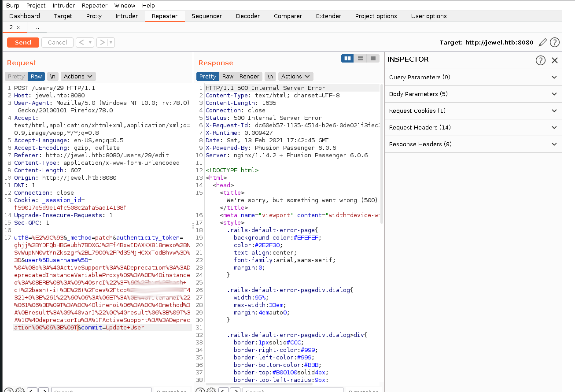Open the Inspector help icon
Image resolution: width=575 pixels, height=392 pixels.
point(540,60)
